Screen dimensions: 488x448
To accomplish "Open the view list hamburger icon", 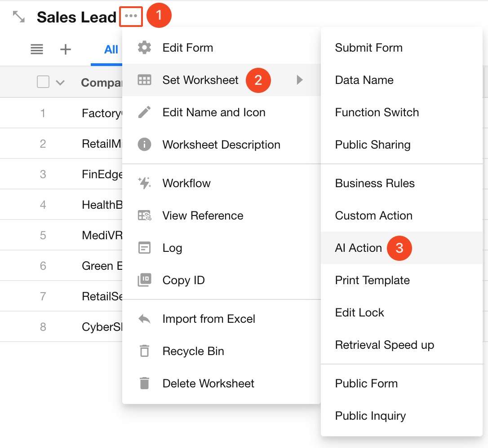I will (x=37, y=49).
